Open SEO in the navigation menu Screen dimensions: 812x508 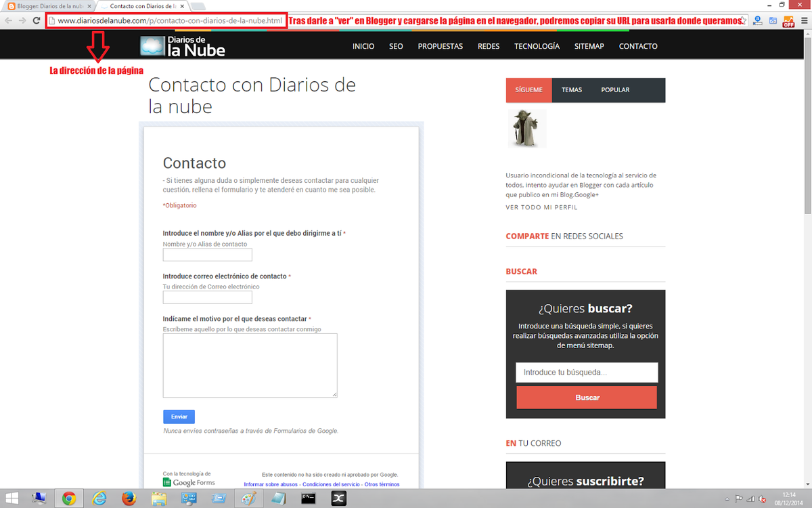pos(396,47)
